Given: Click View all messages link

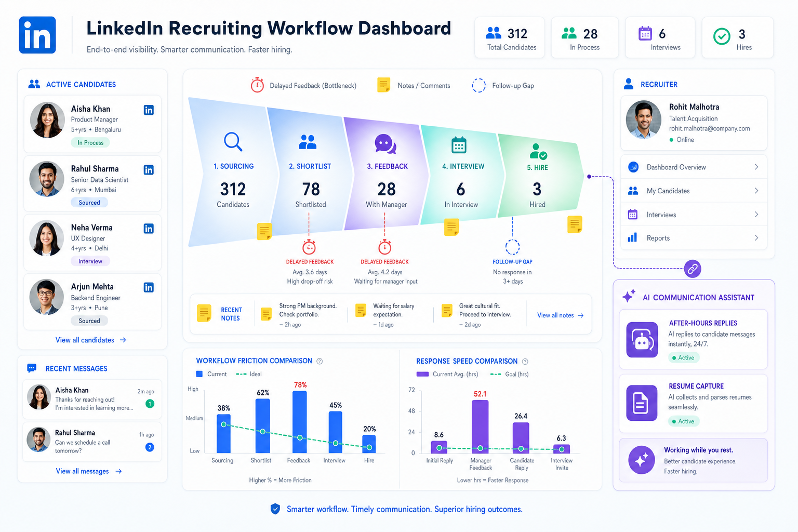Looking at the screenshot, I should tap(89, 471).
